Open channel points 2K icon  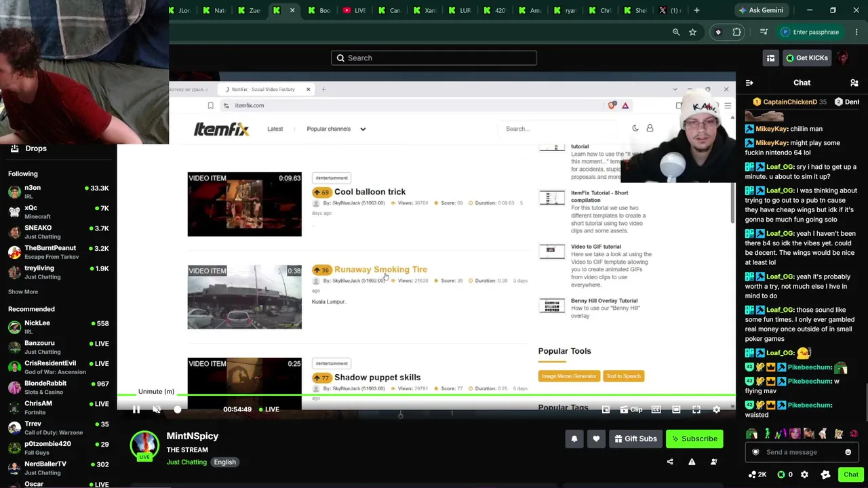(x=757, y=474)
